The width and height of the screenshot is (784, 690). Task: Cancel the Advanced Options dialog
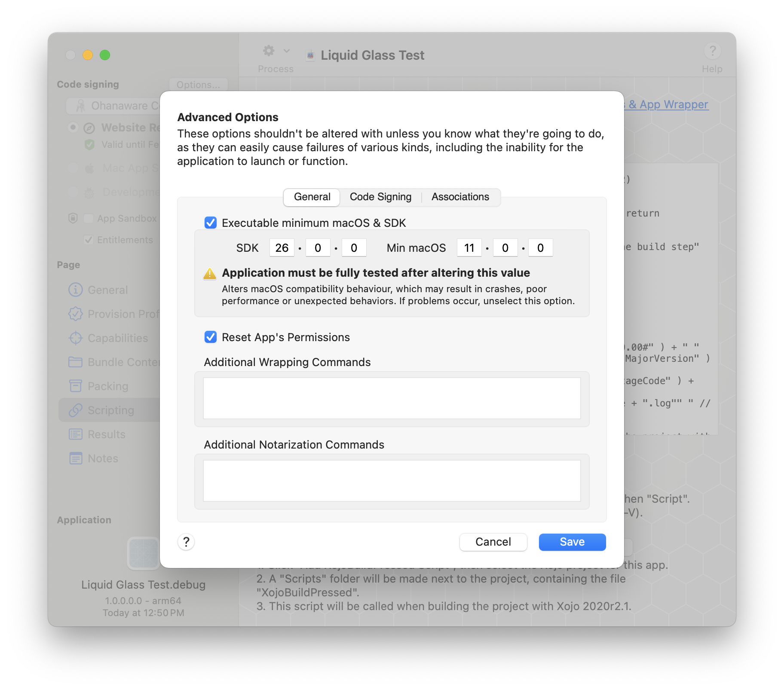click(493, 542)
